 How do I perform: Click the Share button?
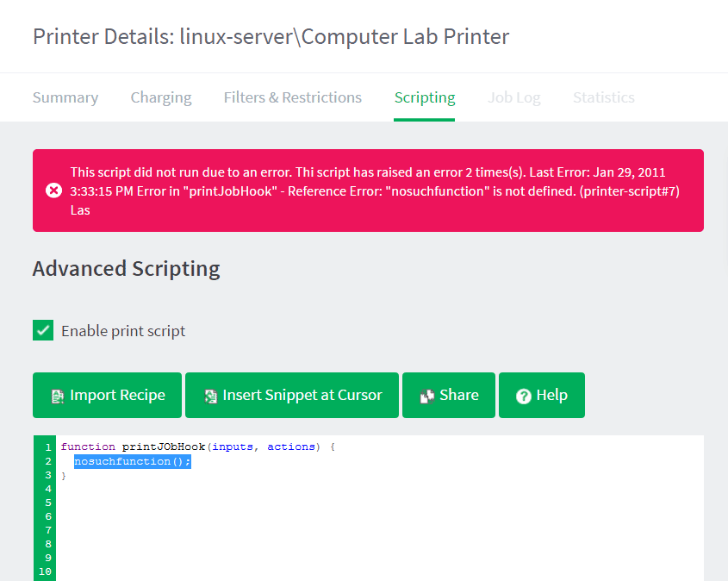point(449,395)
